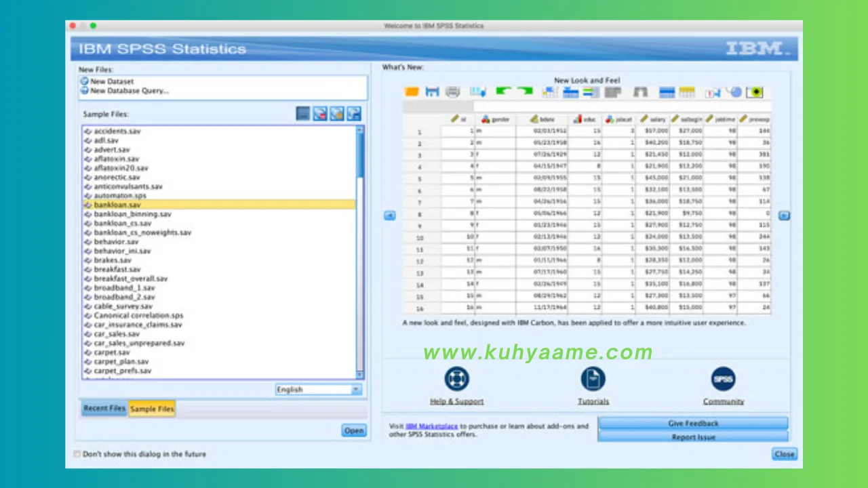Click scroll-up arrow of sample files list

coord(360,129)
